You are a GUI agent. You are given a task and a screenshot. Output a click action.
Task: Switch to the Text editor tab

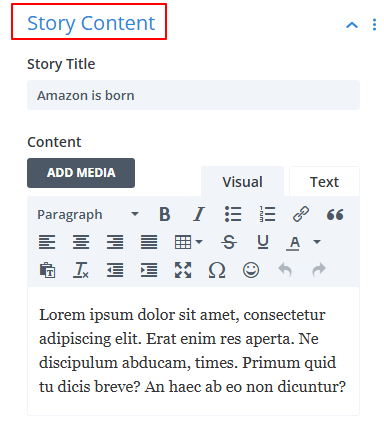(324, 182)
